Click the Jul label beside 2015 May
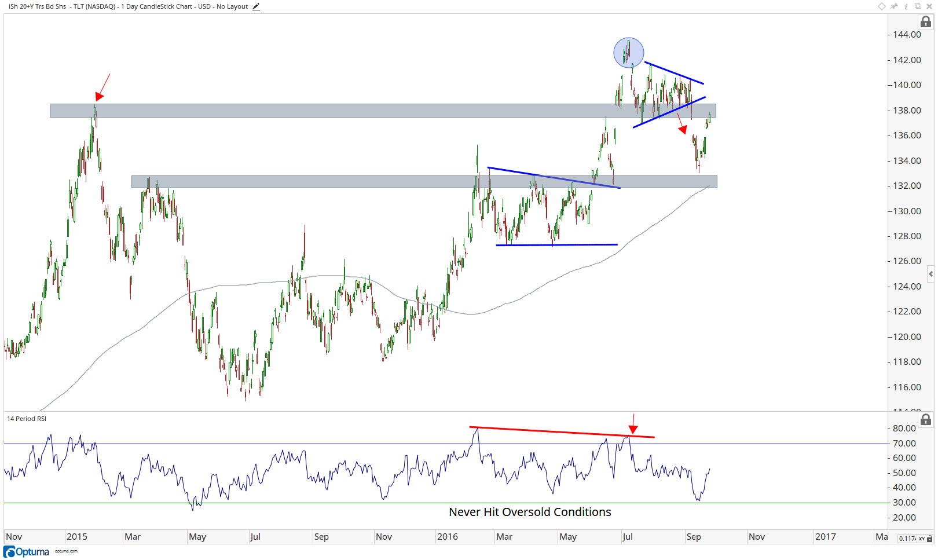Viewport: 938px width, 560px height. (x=255, y=537)
